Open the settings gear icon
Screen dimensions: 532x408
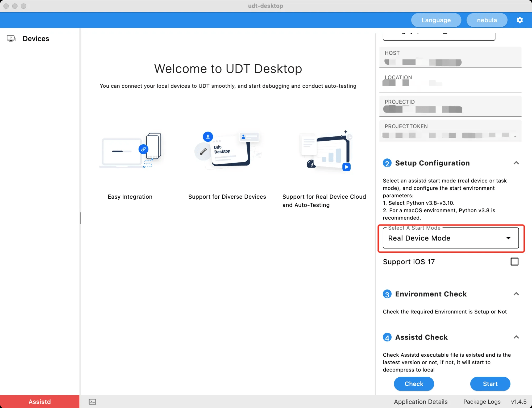[519, 20]
